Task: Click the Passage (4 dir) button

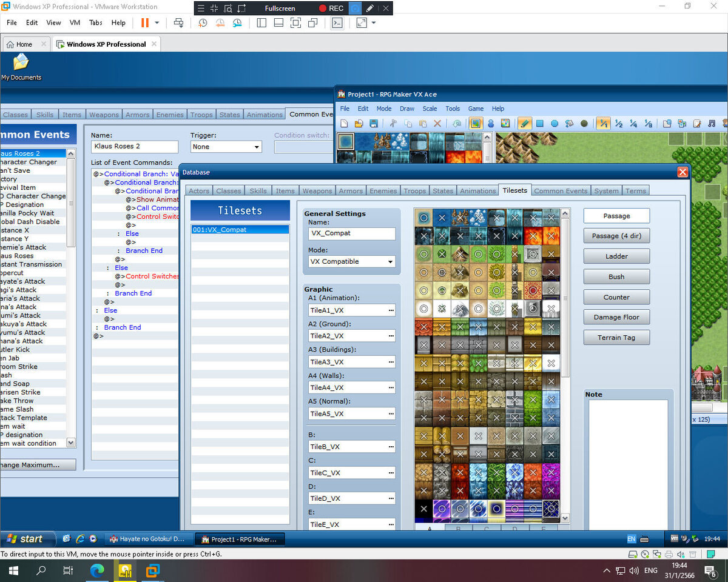Action: [616, 236]
